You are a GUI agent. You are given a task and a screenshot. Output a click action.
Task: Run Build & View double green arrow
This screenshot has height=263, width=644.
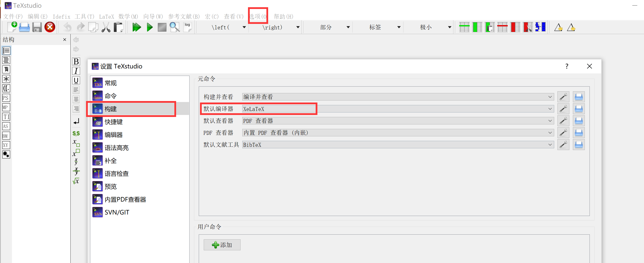[x=137, y=27]
